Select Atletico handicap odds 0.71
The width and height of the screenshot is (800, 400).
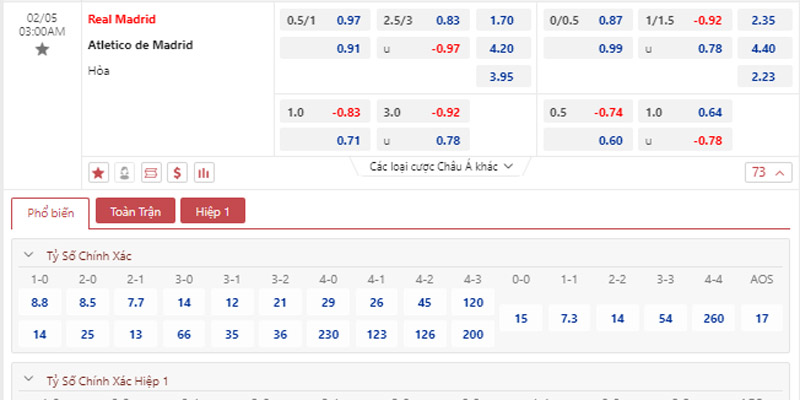click(x=325, y=140)
